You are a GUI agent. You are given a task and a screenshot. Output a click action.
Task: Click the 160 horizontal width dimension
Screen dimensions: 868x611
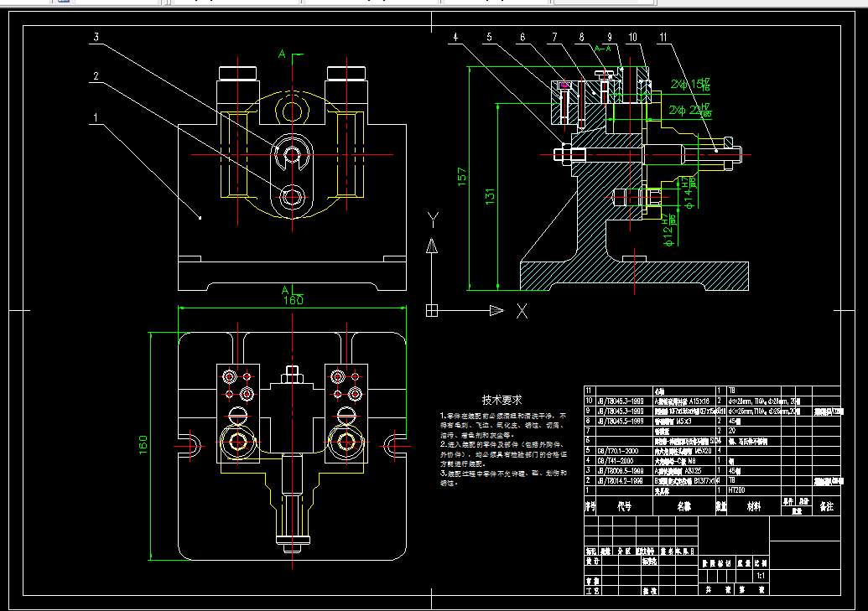point(294,300)
